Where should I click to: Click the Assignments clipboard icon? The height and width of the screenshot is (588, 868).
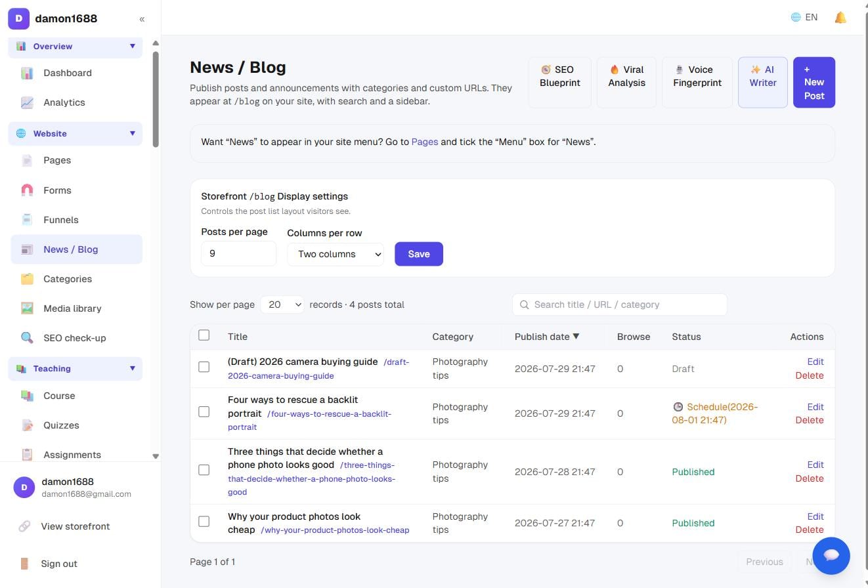[27, 454]
